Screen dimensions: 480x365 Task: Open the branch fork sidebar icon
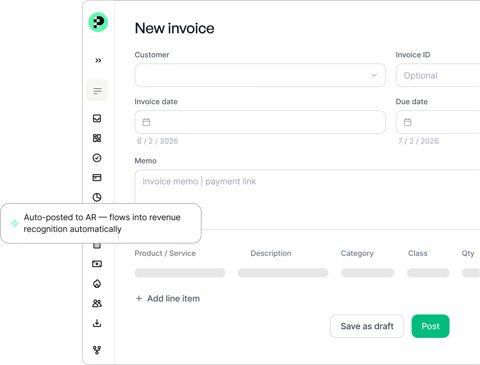97,350
